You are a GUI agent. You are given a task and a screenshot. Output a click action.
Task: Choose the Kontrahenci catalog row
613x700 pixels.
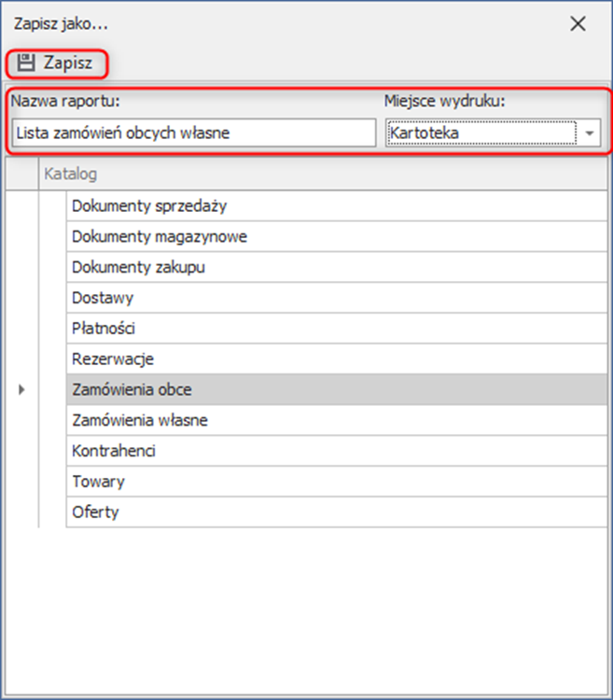(x=336, y=452)
